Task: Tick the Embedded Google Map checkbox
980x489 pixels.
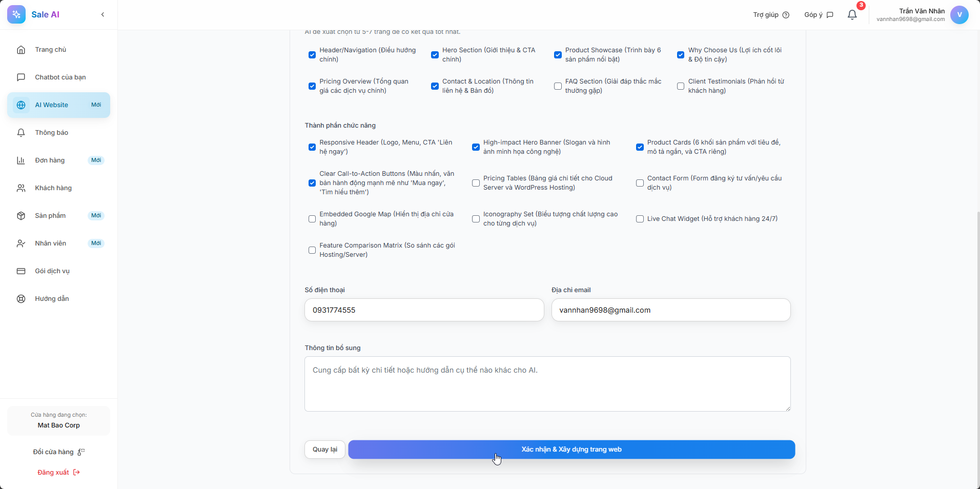Action: 312,219
